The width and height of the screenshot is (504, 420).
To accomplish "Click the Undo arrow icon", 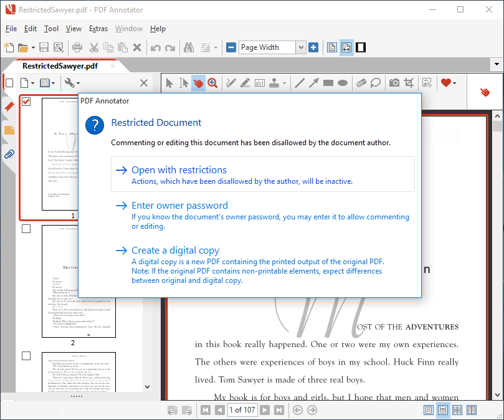I will click(156, 47).
